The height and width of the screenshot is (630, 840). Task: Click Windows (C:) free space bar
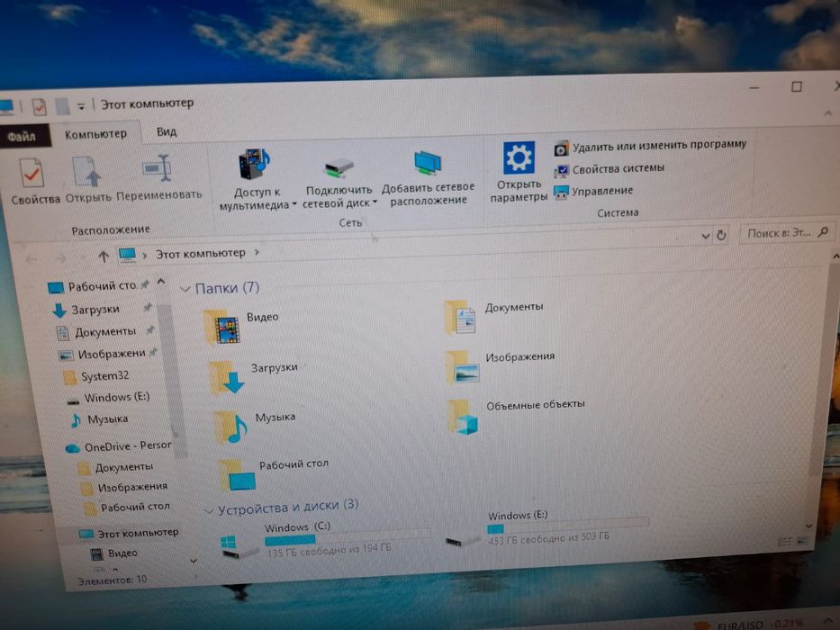(348, 538)
